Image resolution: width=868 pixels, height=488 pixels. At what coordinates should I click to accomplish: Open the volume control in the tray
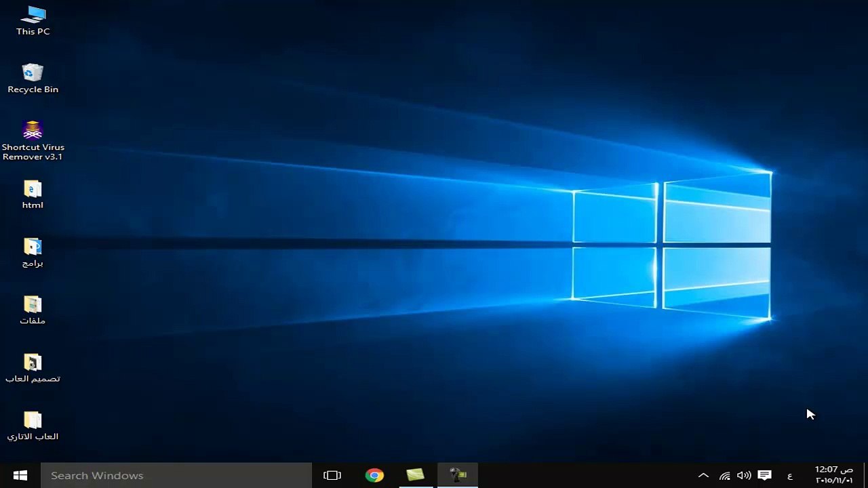[x=744, y=475]
